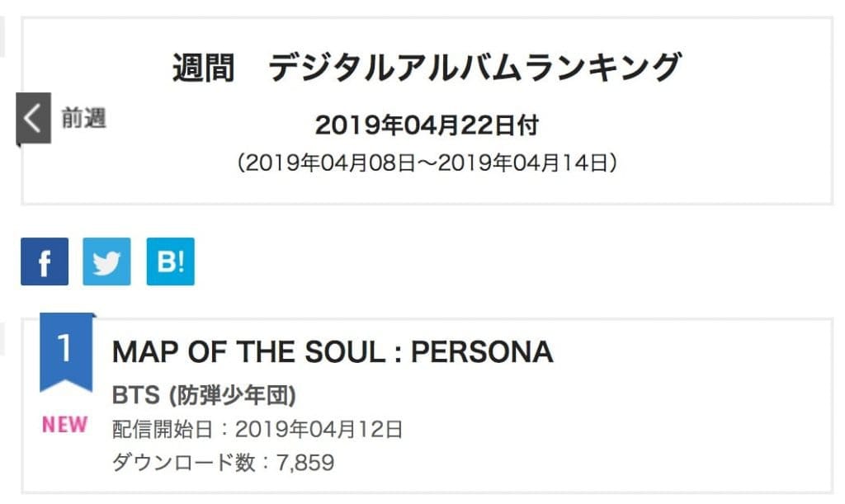Open the MAP OF THE SOUL title text

[x=248, y=352]
